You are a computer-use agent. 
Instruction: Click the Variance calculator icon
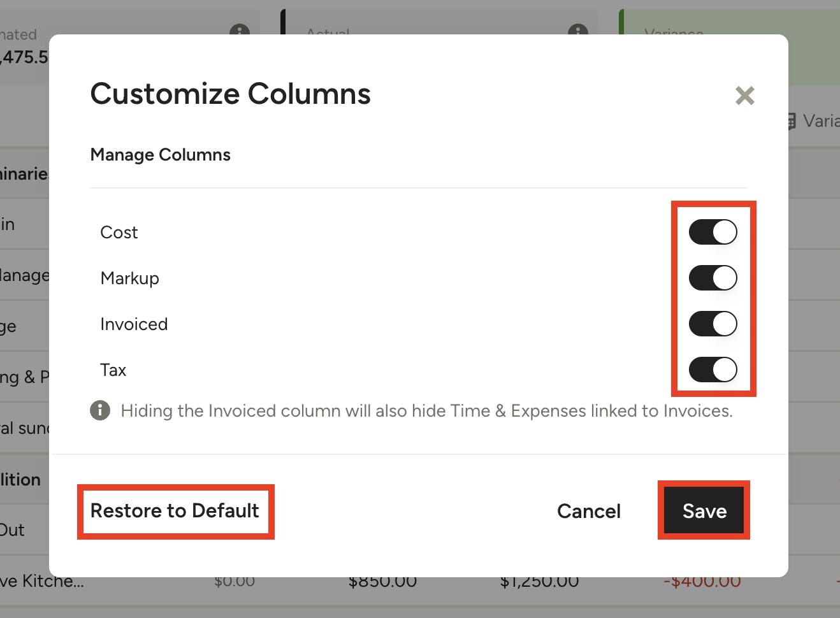[x=792, y=121]
